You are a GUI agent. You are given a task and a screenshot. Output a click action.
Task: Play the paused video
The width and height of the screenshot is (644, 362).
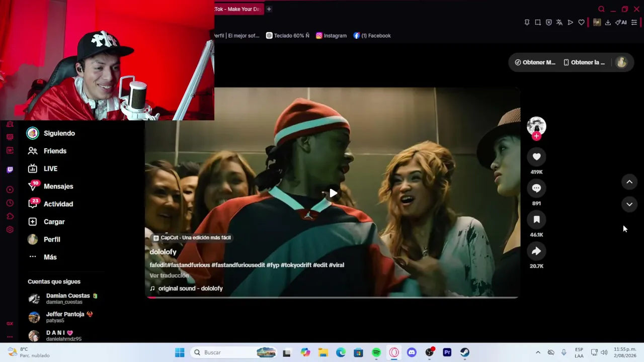333,193
